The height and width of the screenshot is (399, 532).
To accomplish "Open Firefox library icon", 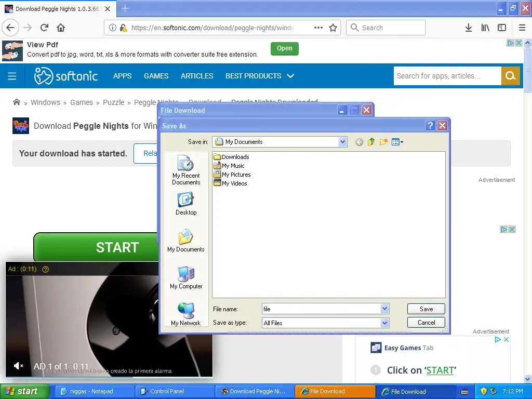I will (485, 28).
